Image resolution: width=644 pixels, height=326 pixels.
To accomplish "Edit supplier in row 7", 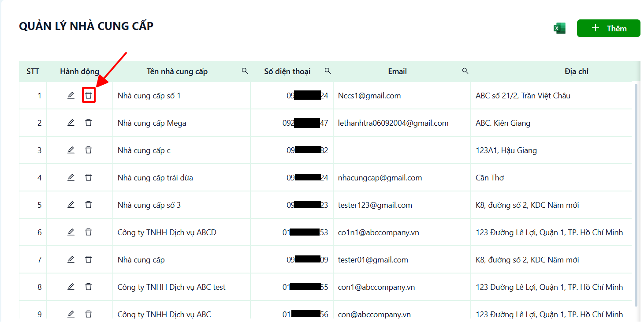I will 71,259.
